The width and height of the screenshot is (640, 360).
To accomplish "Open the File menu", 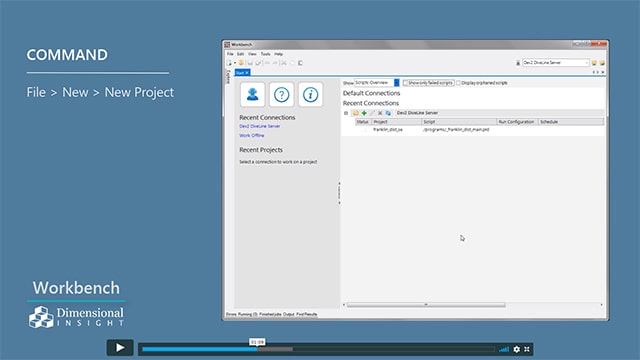I will [x=230, y=54].
